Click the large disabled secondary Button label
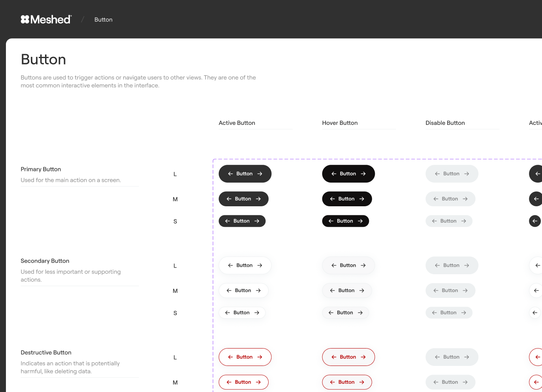This screenshot has width=542, height=392. pyautogui.click(x=451, y=265)
